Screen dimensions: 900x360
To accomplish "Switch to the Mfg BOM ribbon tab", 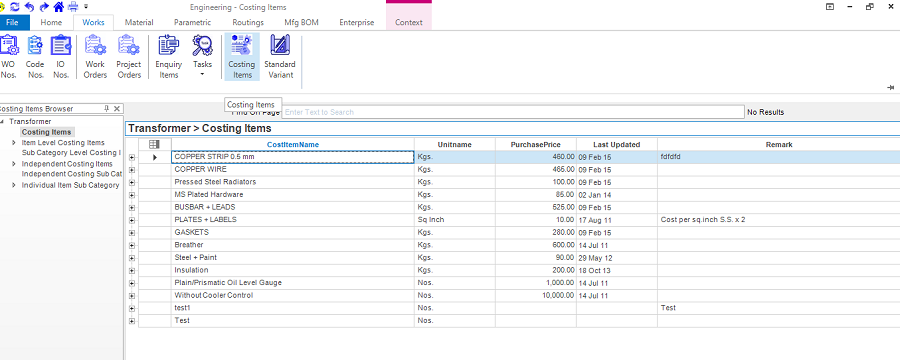I will pos(301,23).
